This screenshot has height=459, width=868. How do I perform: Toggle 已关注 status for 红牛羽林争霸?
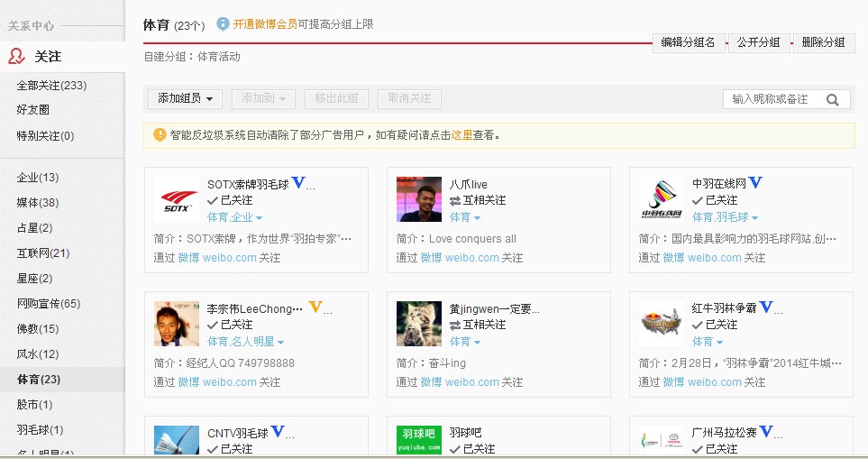click(x=715, y=325)
